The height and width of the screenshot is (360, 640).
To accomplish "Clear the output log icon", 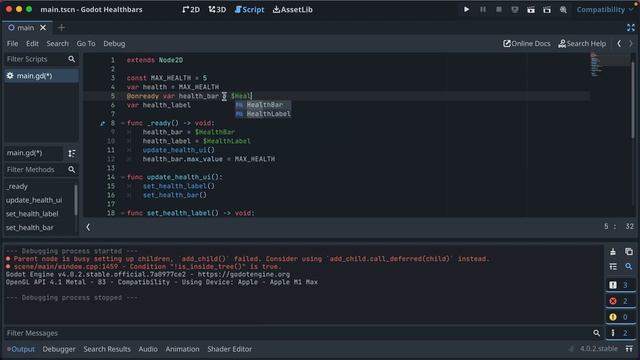I will pyautogui.click(x=613, y=252).
